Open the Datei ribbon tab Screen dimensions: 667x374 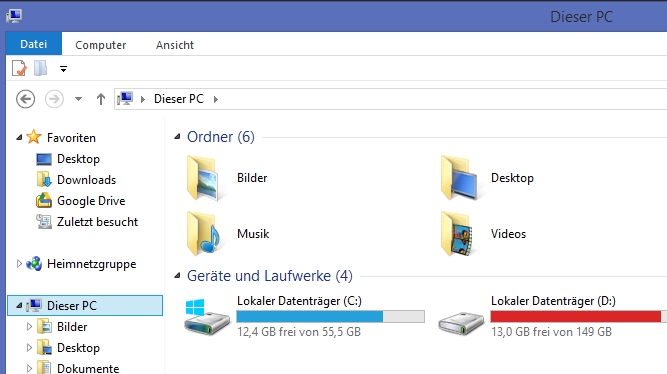tap(34, 44)
